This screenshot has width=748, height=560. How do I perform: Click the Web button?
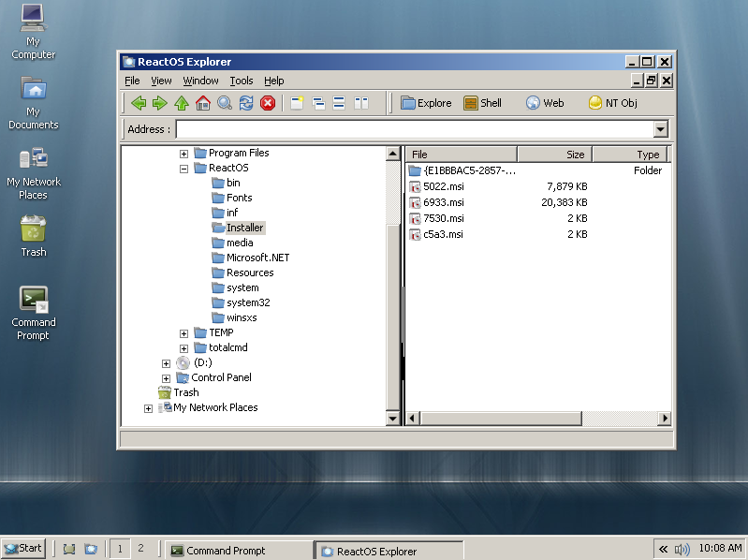545,103
